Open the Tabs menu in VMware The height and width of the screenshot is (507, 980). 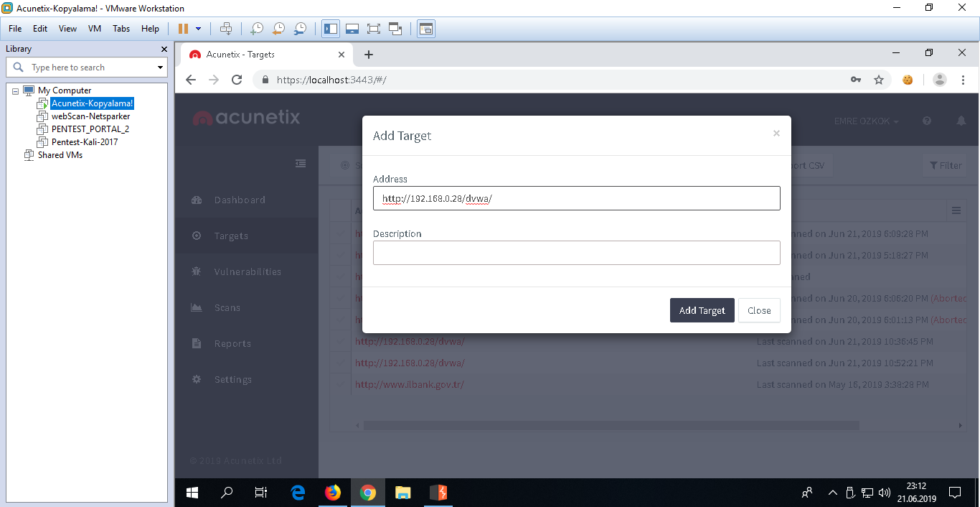pos(121,29)
